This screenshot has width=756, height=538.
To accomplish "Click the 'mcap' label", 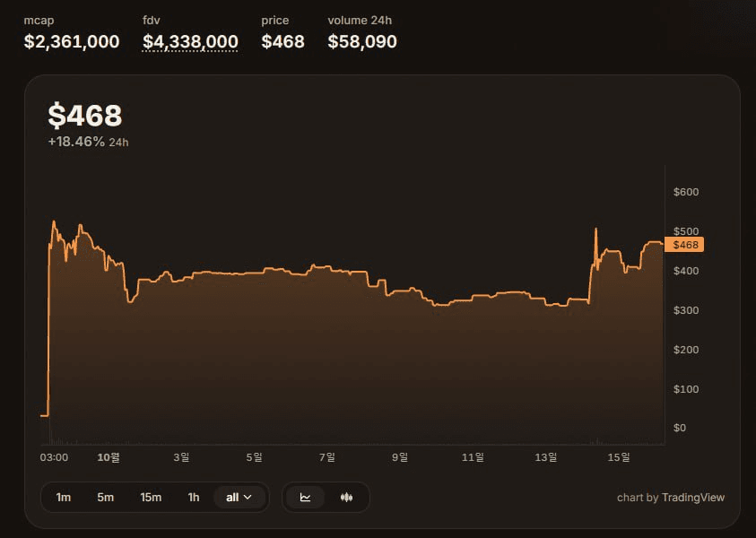I will 39,21.
